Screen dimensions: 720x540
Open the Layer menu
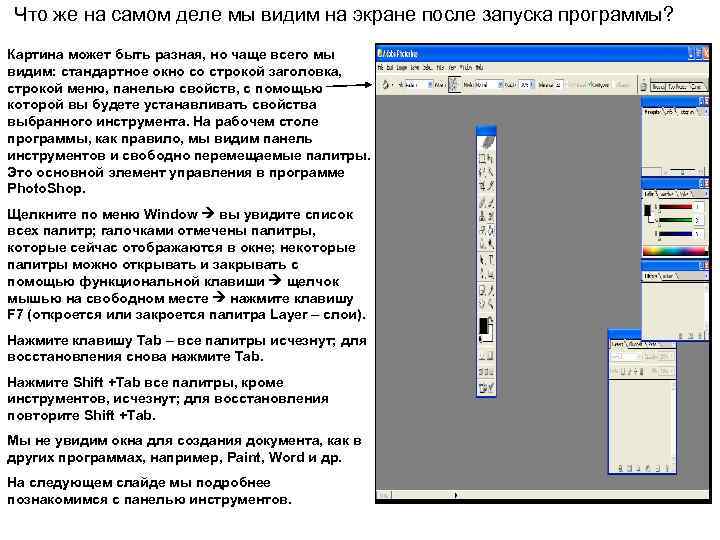[415, 68]
